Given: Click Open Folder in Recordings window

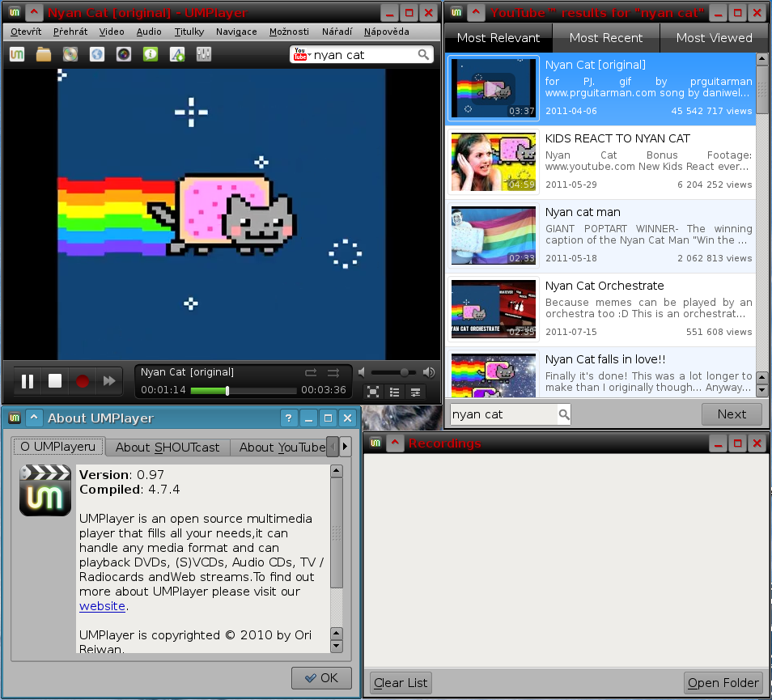Looking at the screenshot, I should (723, 683).
